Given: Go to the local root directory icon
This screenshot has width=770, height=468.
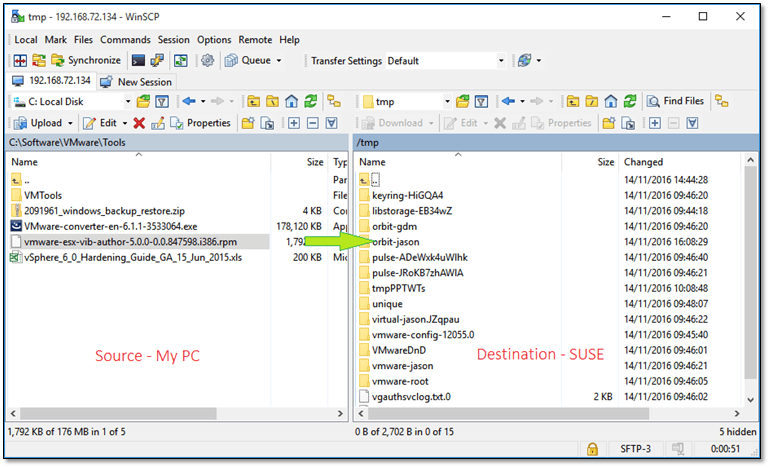Looking at the screenshot, I should pos(272,102).
